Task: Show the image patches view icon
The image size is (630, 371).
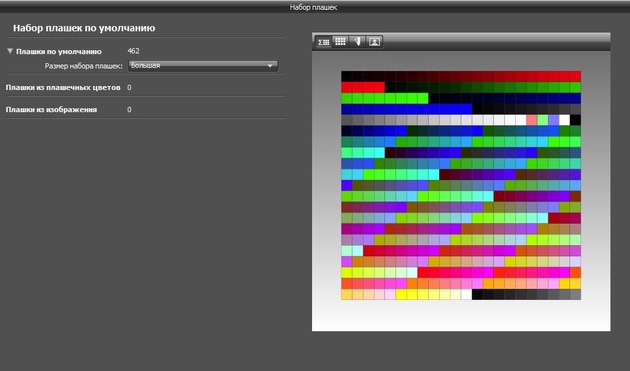Action: (374, 41)
